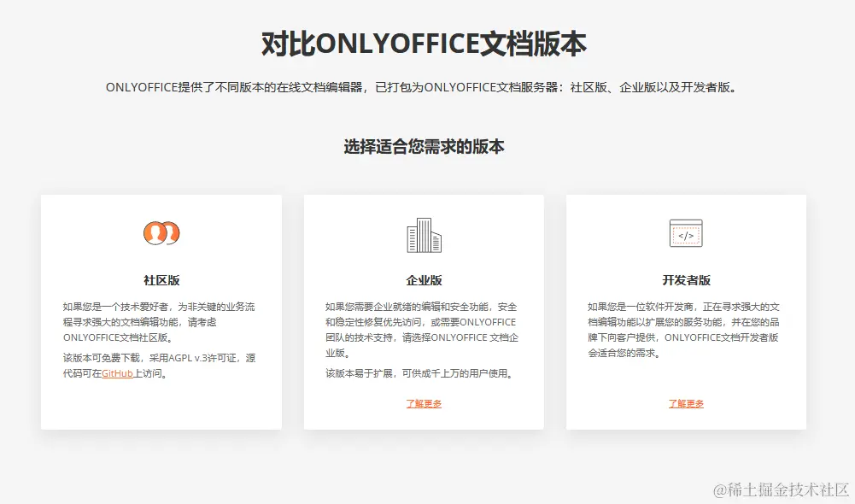Click the 社区版 card title
The width and height of the screenshot is (855, 504).
pos(161,280)
